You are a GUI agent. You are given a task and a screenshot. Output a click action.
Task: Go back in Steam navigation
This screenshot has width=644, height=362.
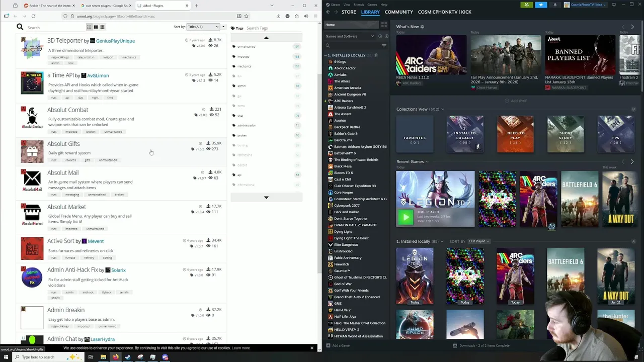coord(328,12)
